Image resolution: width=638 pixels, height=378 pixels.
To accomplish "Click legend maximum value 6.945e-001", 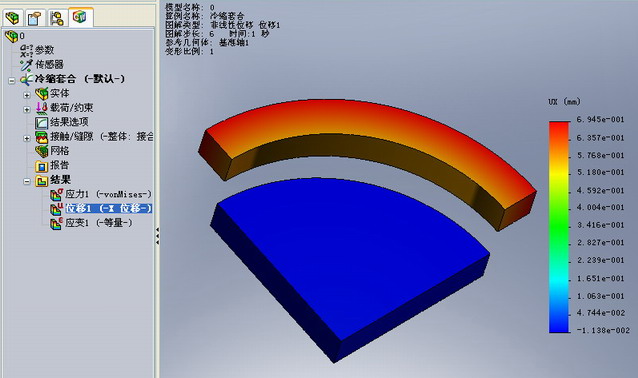I will click(x=600, y=119).
